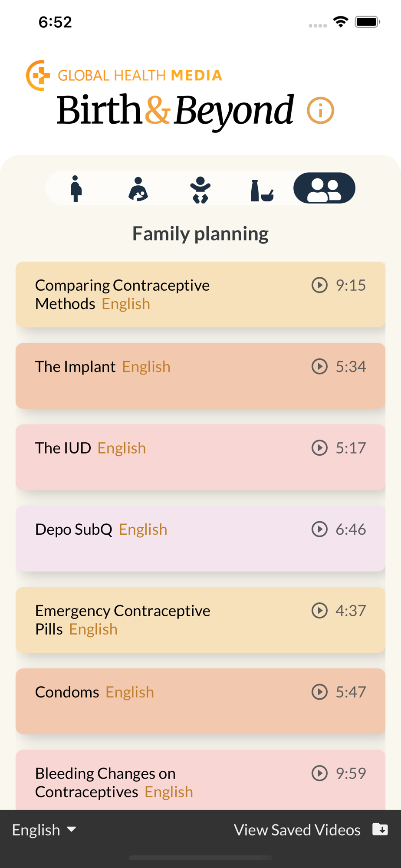Select the pregnant woman category icon
The image size is (401, 868).
tap(76, 188)
